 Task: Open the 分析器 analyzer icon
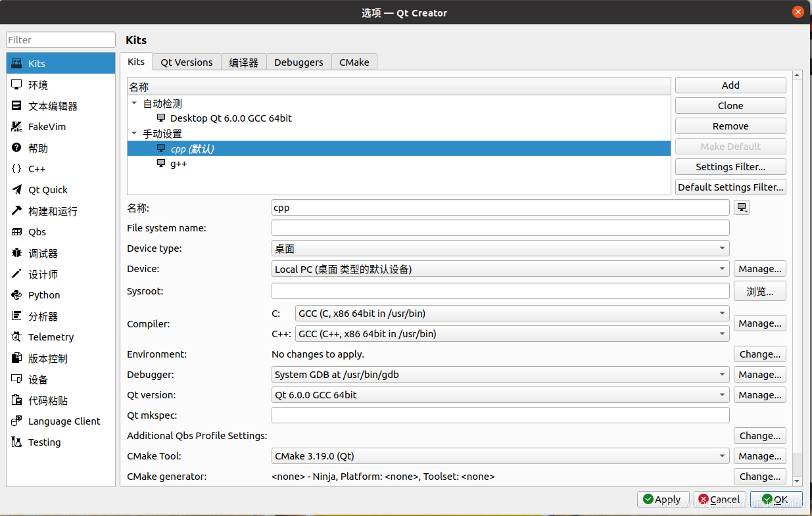[16, 316]
